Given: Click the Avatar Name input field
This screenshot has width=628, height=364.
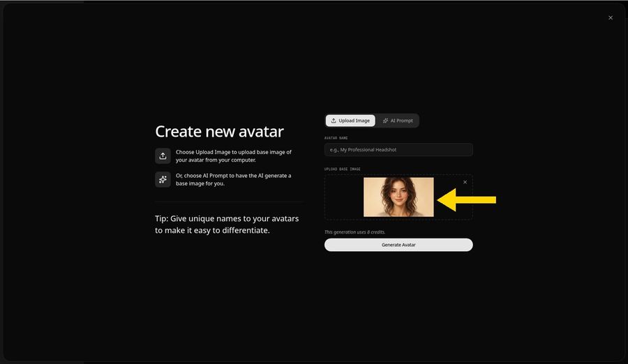Looking at the screenshot, I should [398, 150].
